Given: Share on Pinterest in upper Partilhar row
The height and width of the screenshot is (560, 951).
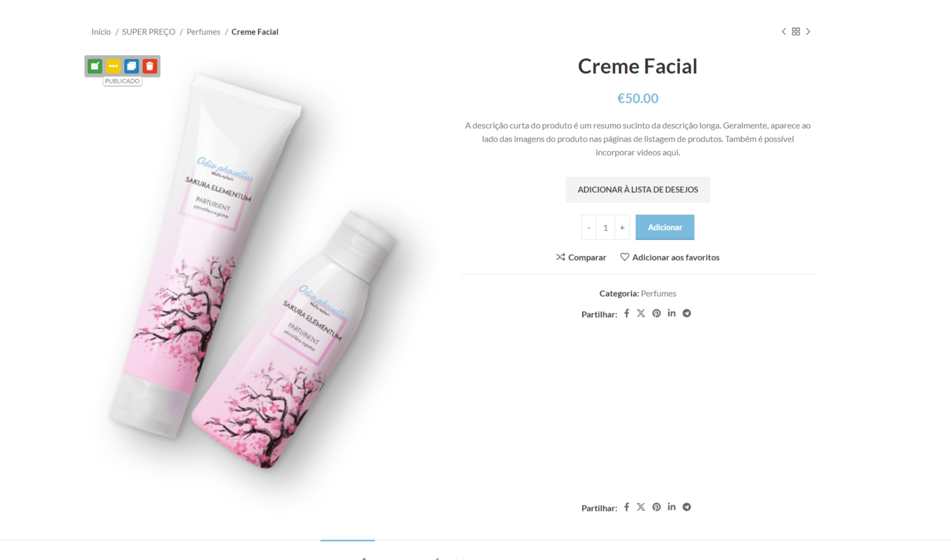Looking at the screenshot, I should coord(656,313).
